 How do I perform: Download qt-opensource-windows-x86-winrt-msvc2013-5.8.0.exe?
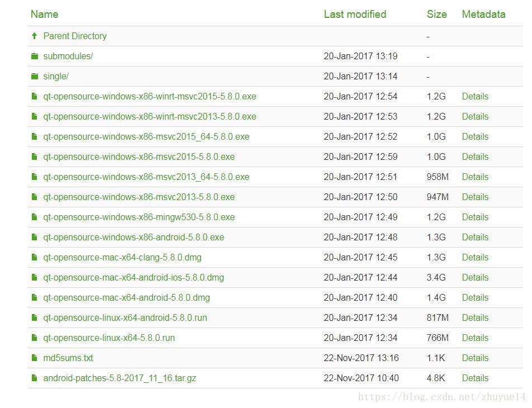pos(150,116)
